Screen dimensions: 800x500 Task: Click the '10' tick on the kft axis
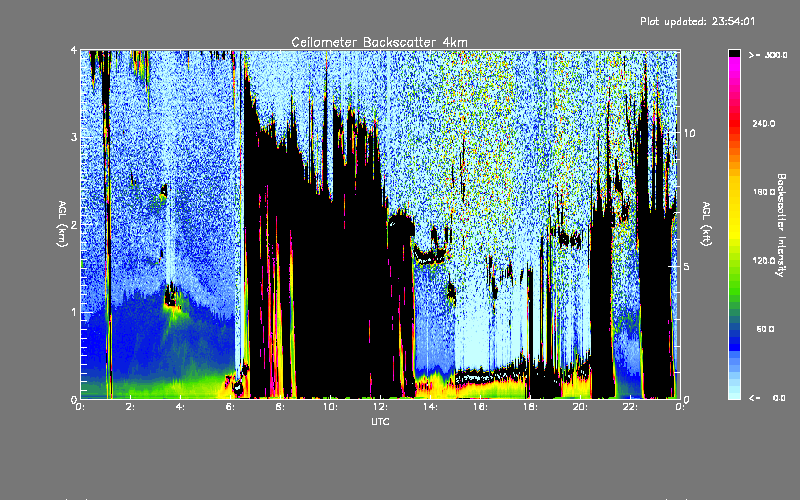click(689, 133)
